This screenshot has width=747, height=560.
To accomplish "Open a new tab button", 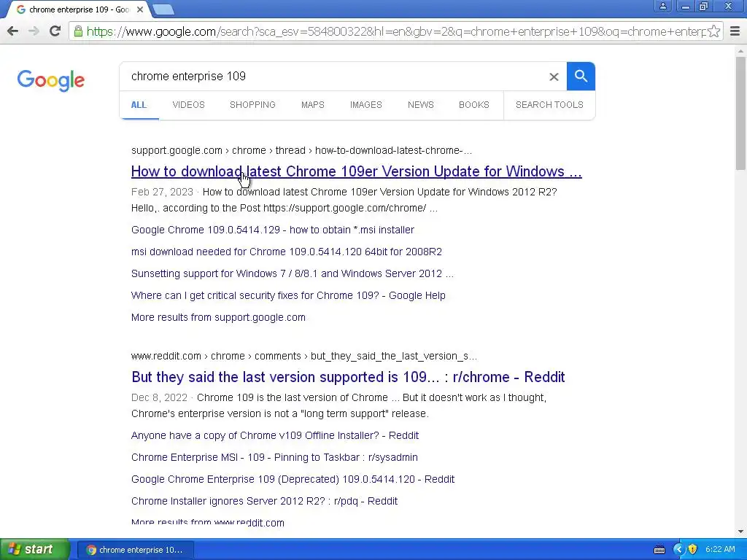I will [163, 9].
